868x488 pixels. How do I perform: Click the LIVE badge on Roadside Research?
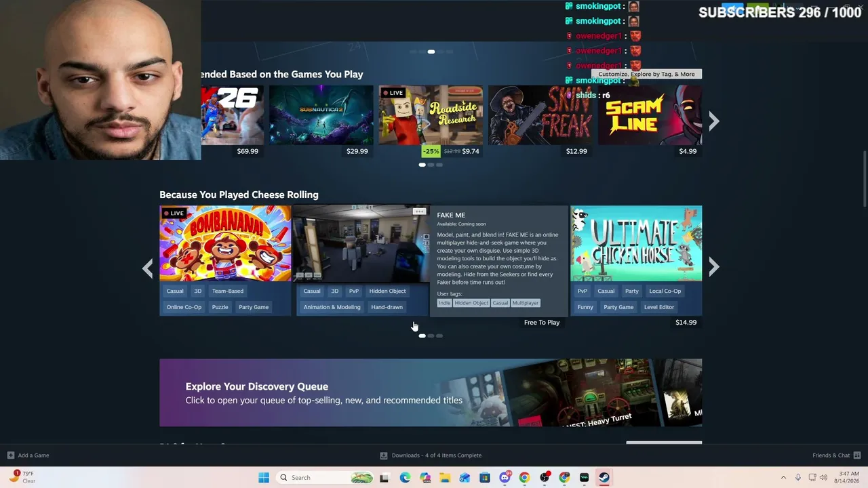393,92
